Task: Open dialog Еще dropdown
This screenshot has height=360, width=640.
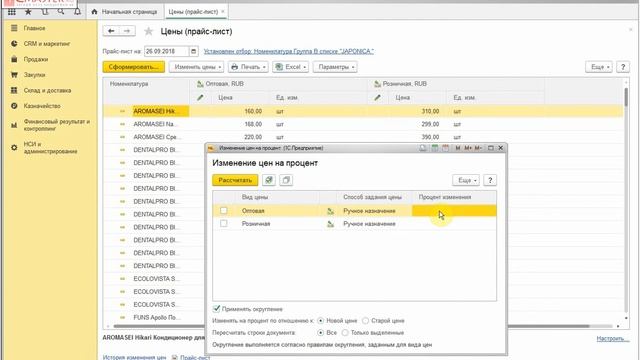Action: point(466,180)
